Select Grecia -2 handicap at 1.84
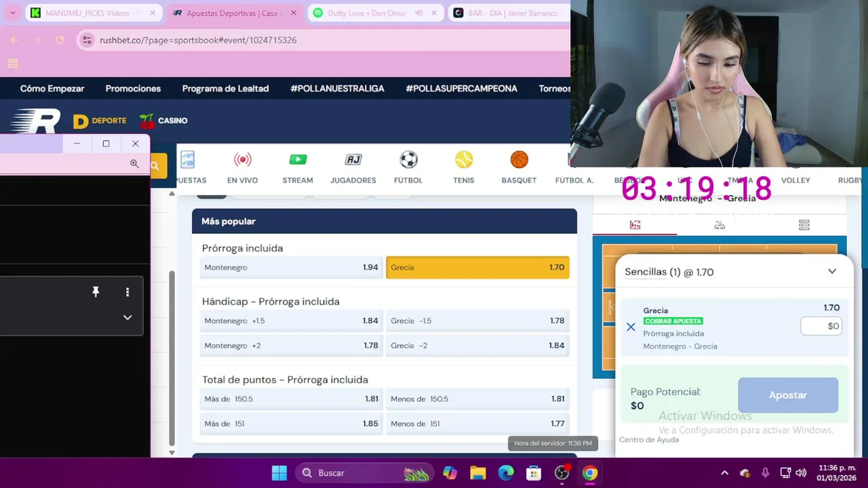 point(477,346)
